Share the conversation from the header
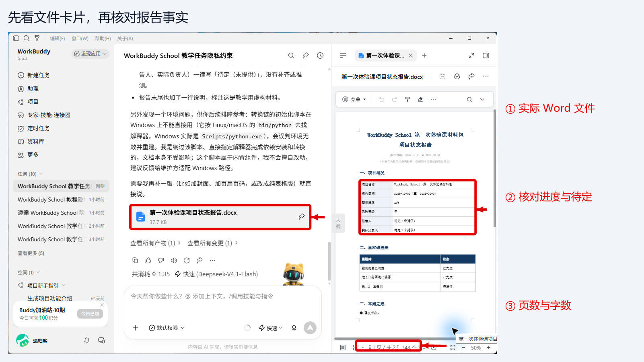This screenshot has height=362, width=644. tap(306, 56)
